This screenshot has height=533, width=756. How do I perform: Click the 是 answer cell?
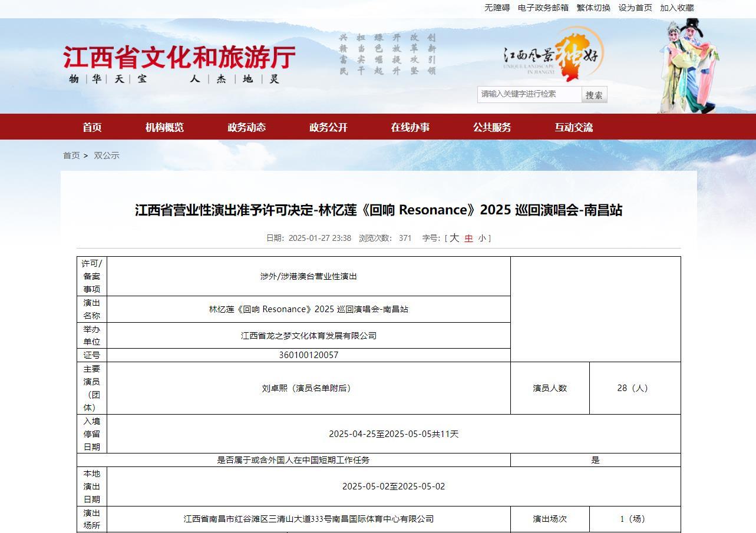click(x=596, y=460)
